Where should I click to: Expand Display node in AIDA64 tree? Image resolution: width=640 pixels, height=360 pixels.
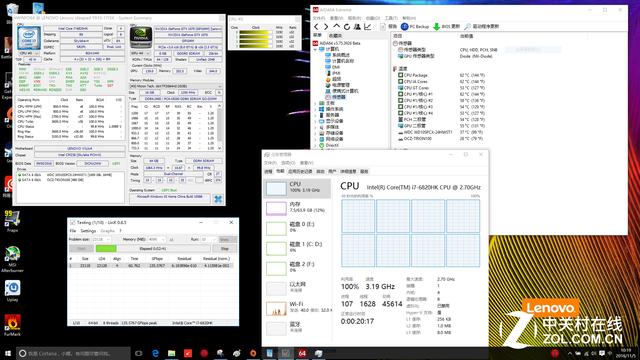click(316, 121)
